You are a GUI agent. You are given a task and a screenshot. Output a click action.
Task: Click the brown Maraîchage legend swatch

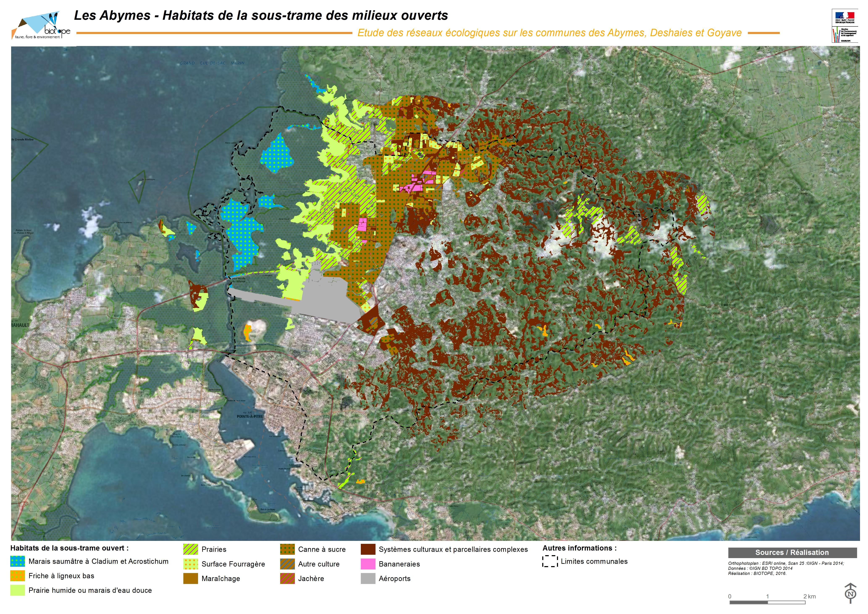(190, 578)
